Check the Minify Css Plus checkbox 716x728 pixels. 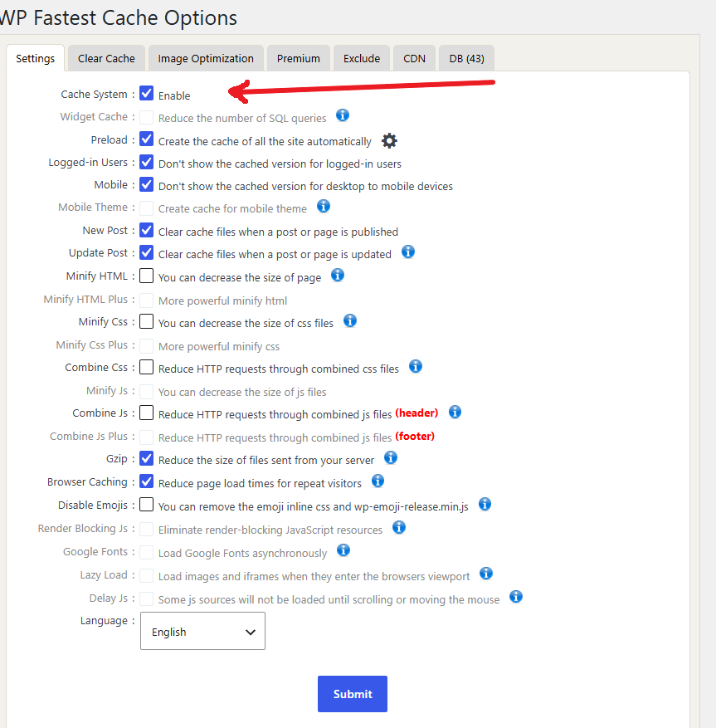[x=147, y=345]
